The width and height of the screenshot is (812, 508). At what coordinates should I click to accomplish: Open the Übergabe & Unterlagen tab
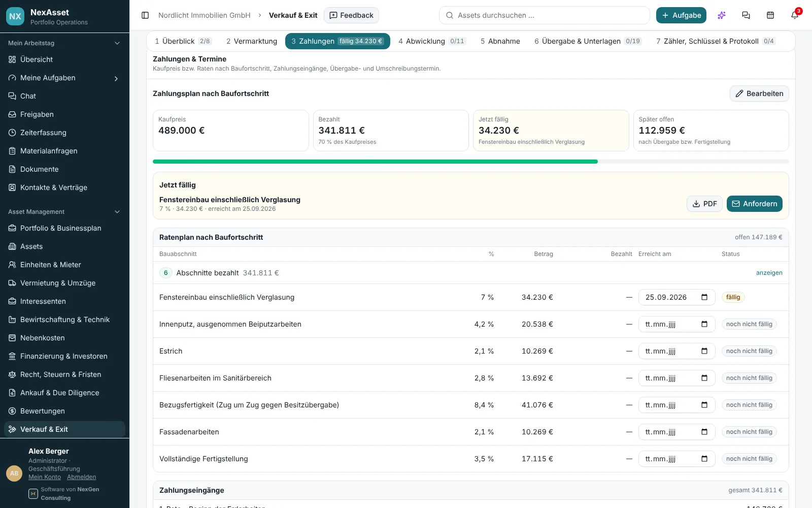tap(587, 41)
